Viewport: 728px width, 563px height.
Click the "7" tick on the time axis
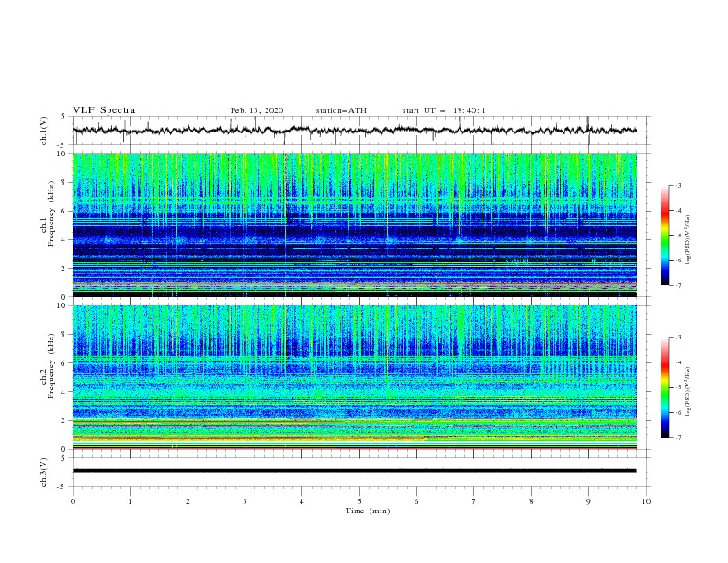[x=474, y=501]
